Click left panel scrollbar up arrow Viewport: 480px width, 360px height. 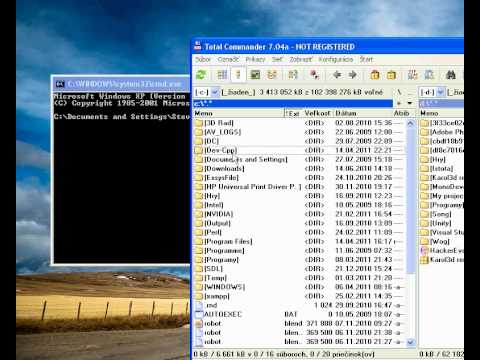[x=411, y=123]
